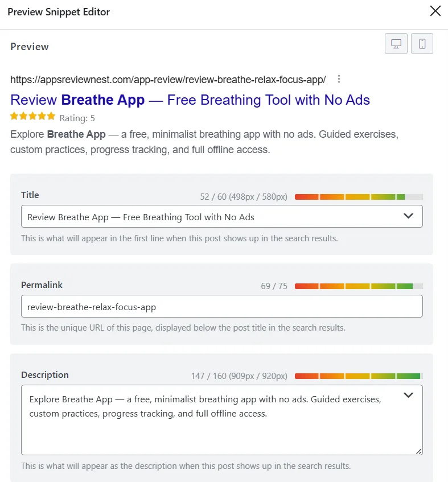Click into the Description text area
This screenshot has width=448, height=482.
click(222, 420)
